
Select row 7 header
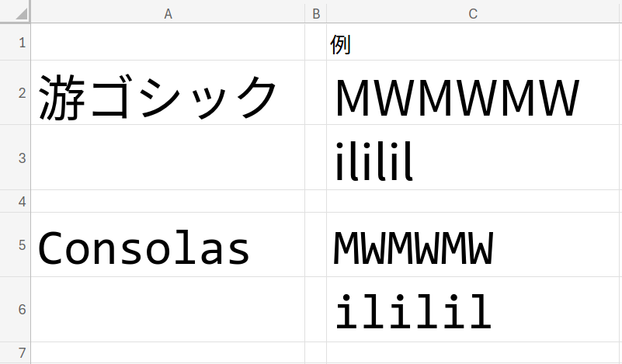(x=16, y=353)
